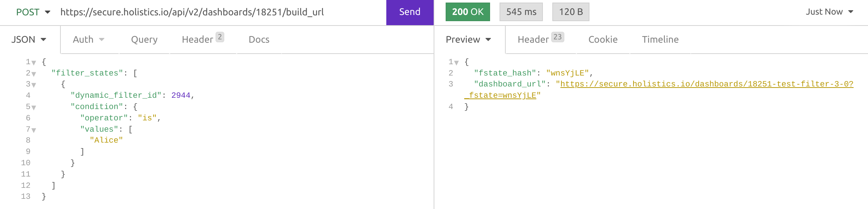The image size is (868, 209).
Task: Open the Timeline tab
Action: pos(660,39)
